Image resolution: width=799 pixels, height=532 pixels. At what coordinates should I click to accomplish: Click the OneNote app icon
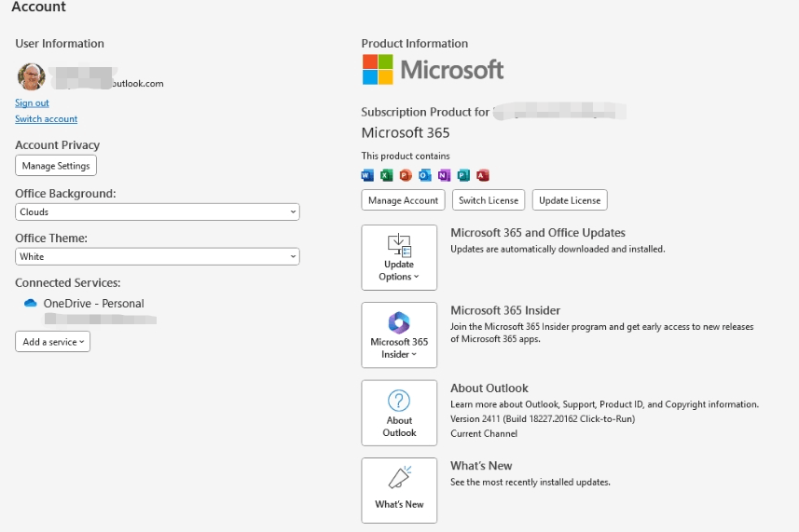coord(445,176)
